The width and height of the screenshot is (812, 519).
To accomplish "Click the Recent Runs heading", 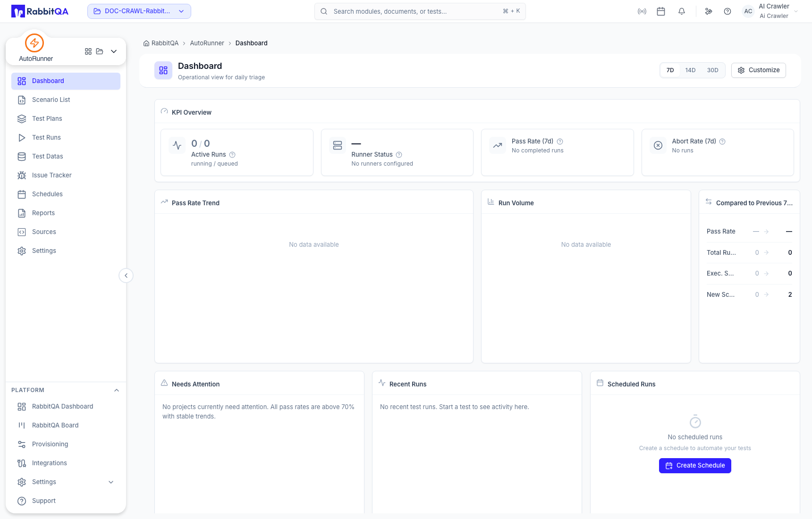I will click(x=408, y=385).
